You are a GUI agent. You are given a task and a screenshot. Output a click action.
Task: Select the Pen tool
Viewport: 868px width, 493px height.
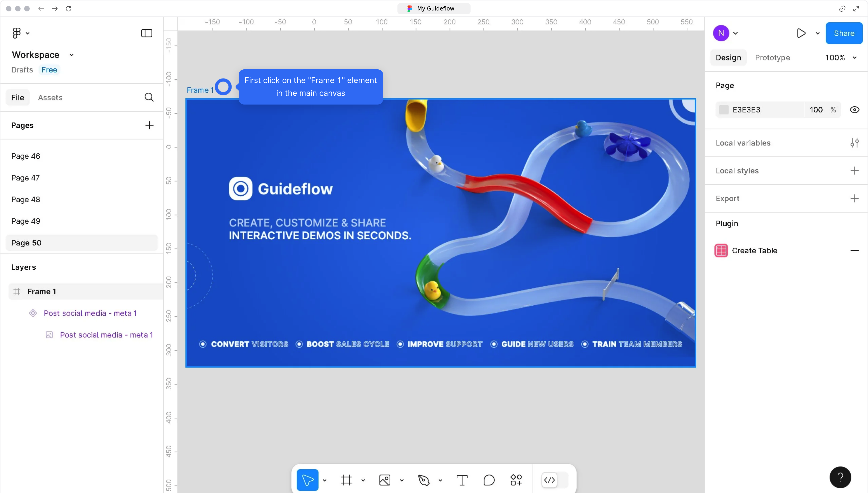423,480
